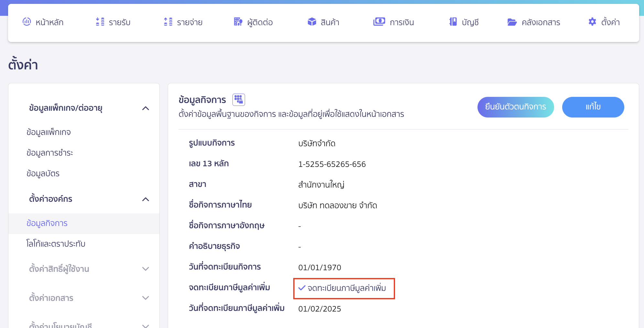Click the บัญชี accounting book icon
644x328 pixels.
click(453, 22)
